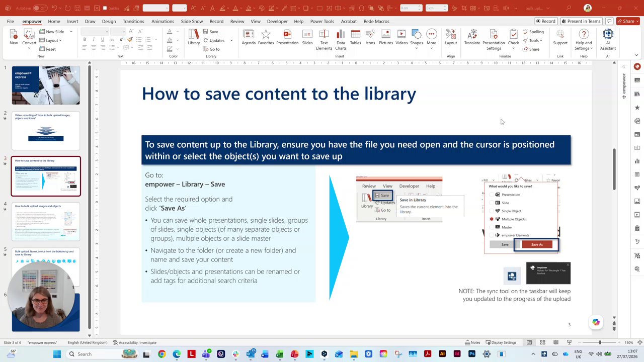This screenshot has width=644, height=362.
Task: Insert Data Charts from the ribbon
Action: pyautogui.click(x=341, y=39)
